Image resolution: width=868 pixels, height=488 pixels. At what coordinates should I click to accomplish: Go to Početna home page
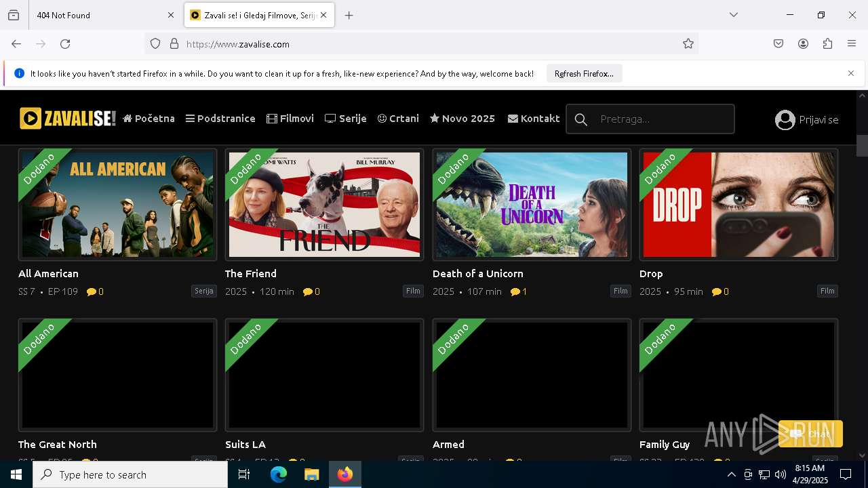149,119
